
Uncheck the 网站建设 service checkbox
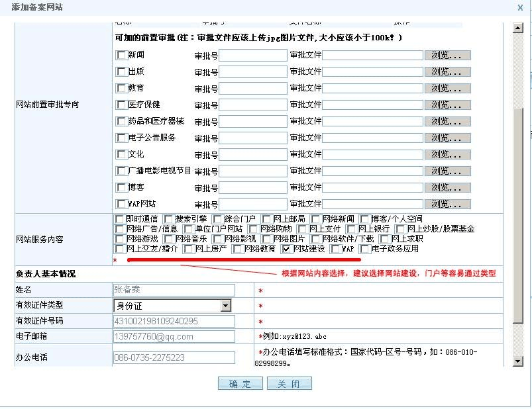coord(286,250)
